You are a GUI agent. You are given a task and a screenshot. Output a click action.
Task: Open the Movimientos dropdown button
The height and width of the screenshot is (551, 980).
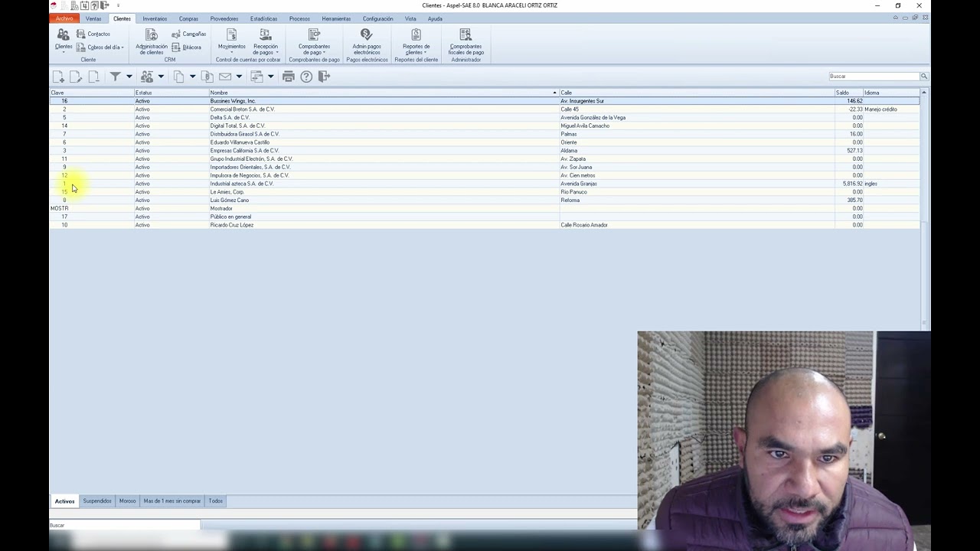231,40
